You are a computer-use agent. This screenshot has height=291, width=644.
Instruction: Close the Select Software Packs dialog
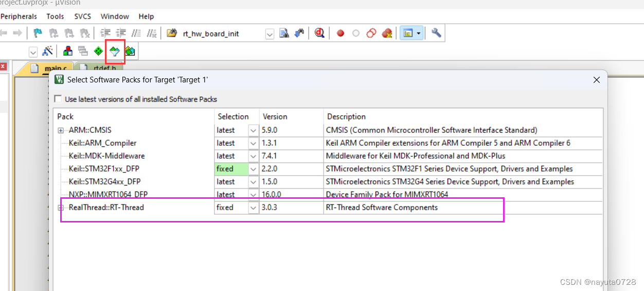pyautogui.click(x=597, y=80)
